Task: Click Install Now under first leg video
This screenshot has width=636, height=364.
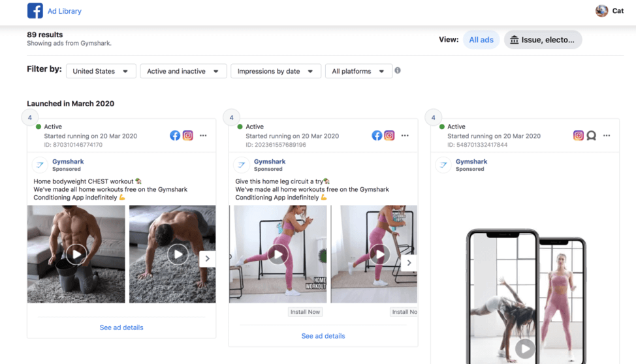Action: pos(305,312)
